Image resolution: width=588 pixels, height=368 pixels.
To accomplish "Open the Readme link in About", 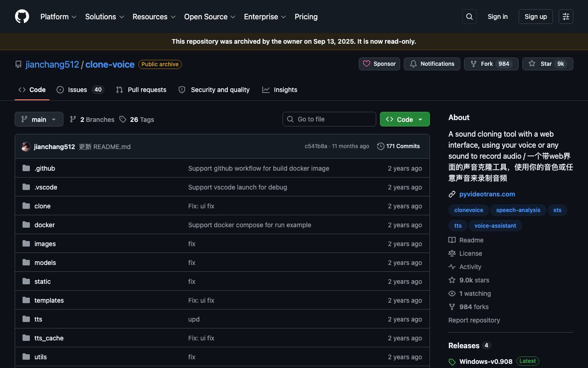I will click(x=466, y=240).
